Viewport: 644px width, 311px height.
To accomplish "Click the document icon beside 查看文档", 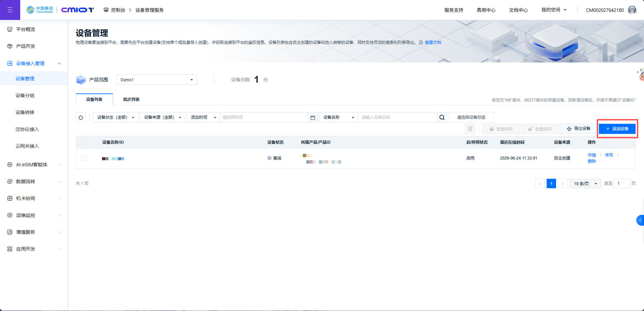I will coord(421,43).
